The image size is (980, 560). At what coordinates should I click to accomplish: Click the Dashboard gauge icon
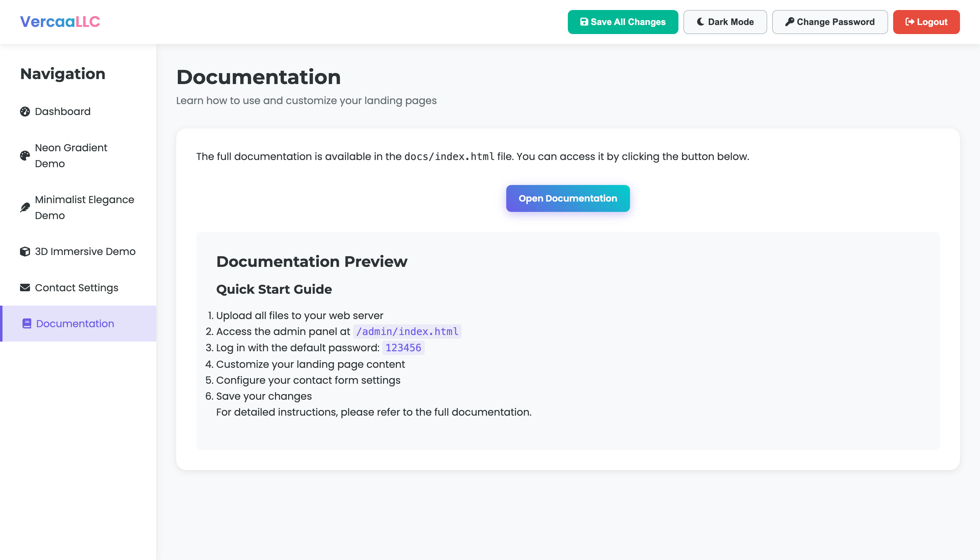(25, 112)
